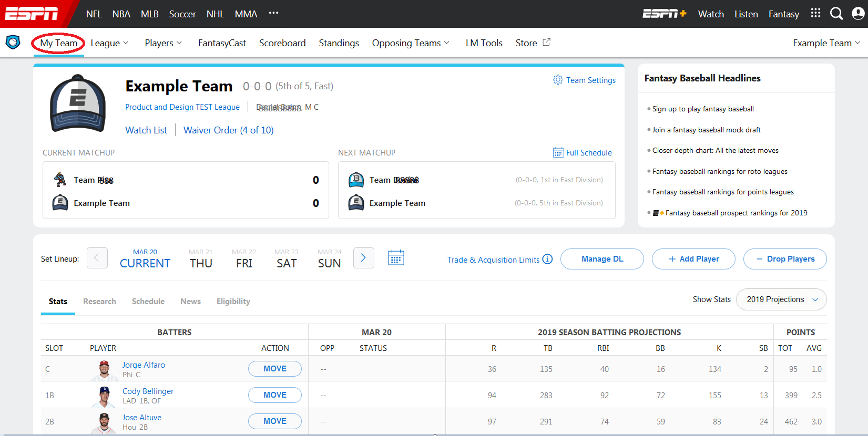The height and width of the screenshot is (436, 868).
Task: Expand the League dropdown menu
Action: tap(109, 43)
